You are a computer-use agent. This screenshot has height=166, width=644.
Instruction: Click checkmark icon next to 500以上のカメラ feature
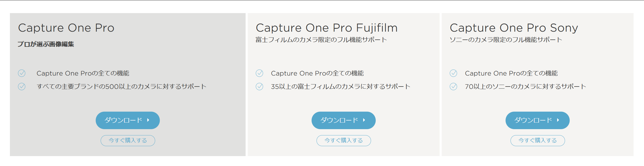click(x=22, y=87)
